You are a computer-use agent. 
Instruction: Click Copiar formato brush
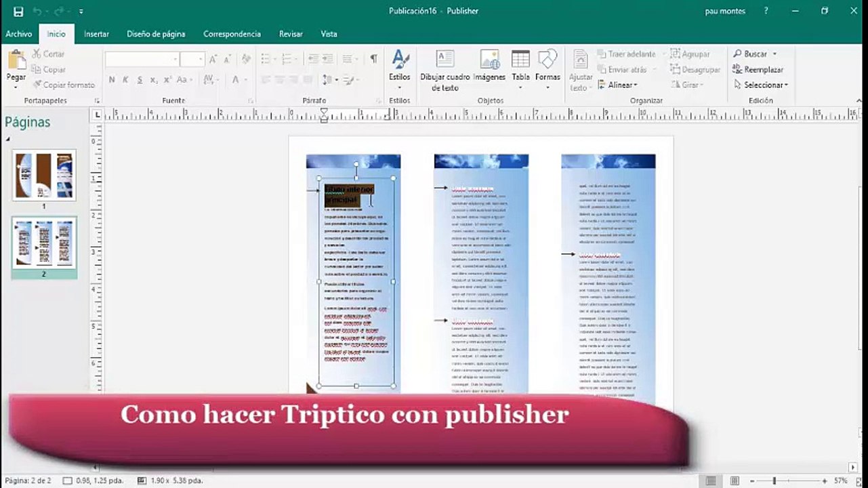tap(36, 85)
